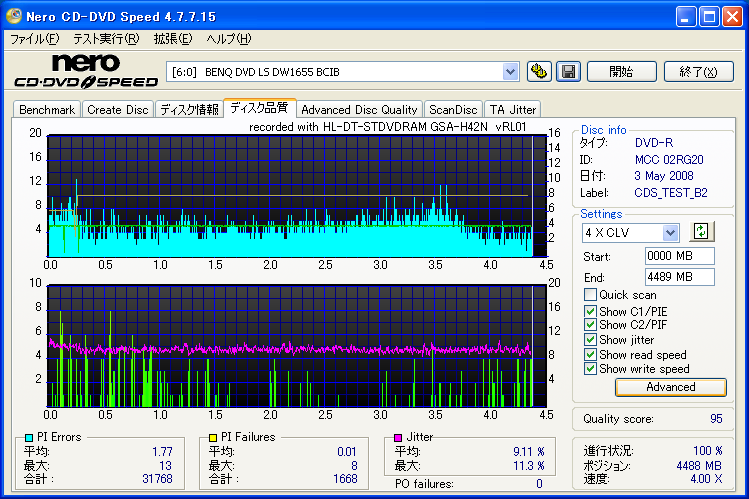This screenshot has height=499, width=749.
Task: Click the green refresh speed icon
Action: 701,232
